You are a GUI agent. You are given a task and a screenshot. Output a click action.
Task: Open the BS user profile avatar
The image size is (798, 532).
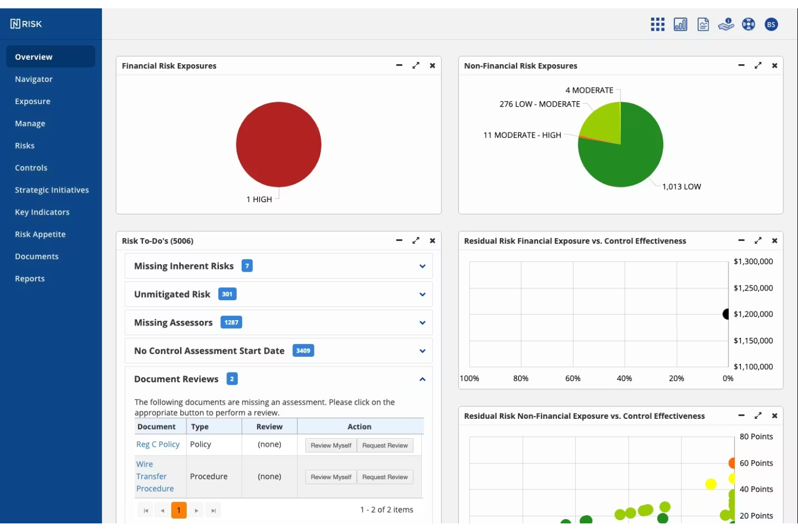pyautogui.click(x=771, y=24)
